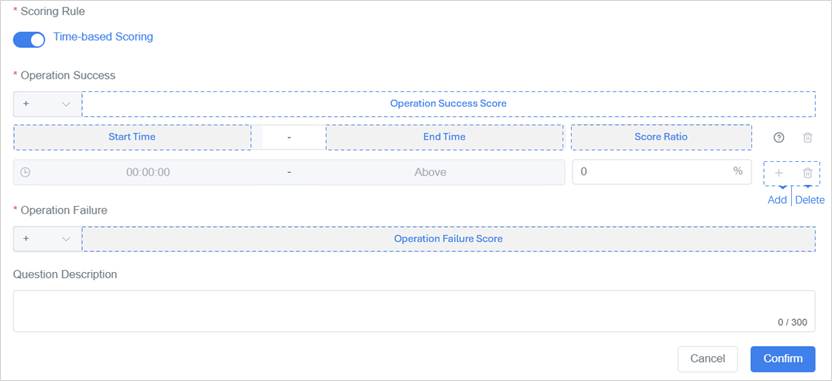Click the Question Description text area
832x381 pixels.
coord(414,311)
